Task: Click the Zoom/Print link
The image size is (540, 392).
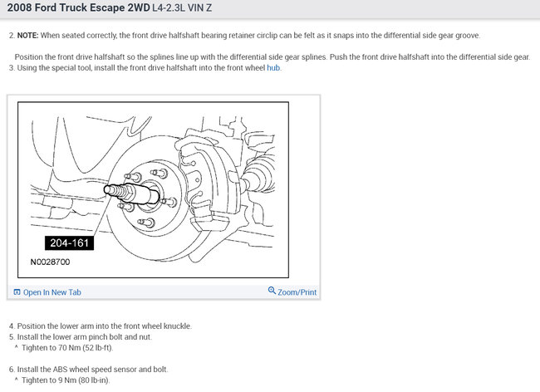Action: tap(297, 292)
